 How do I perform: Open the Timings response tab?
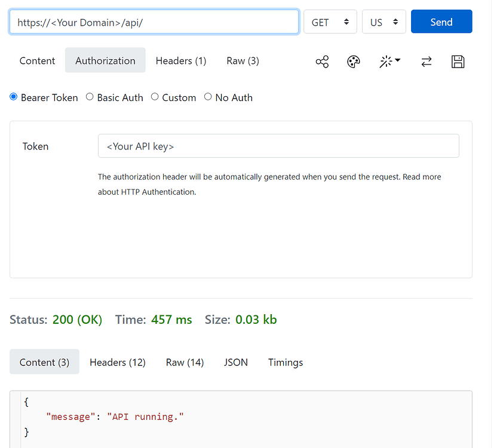click(285, 362)
